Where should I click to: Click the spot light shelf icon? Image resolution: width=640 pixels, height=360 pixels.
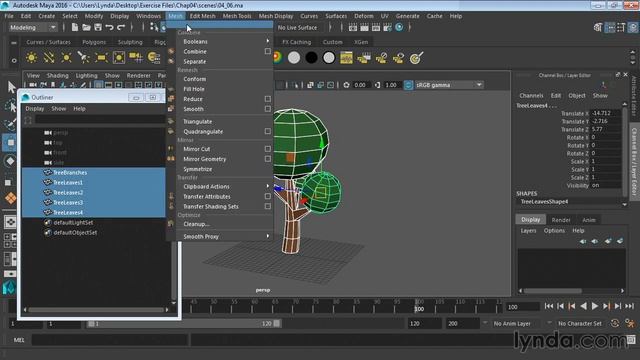(x=84, y=58)
